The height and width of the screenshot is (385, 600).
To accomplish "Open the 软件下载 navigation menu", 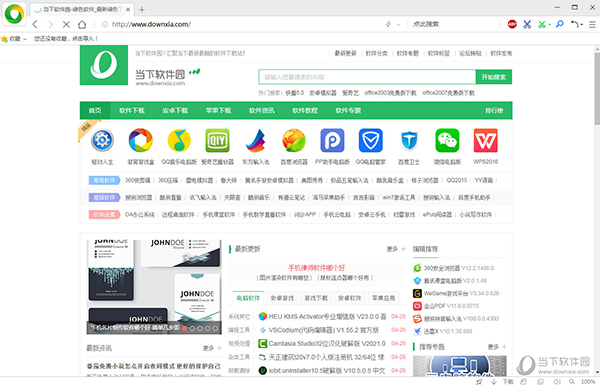I will point(132,111).
